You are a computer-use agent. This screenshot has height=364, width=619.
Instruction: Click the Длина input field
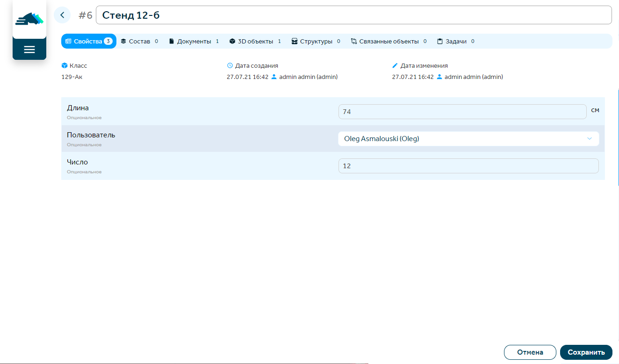462,112
